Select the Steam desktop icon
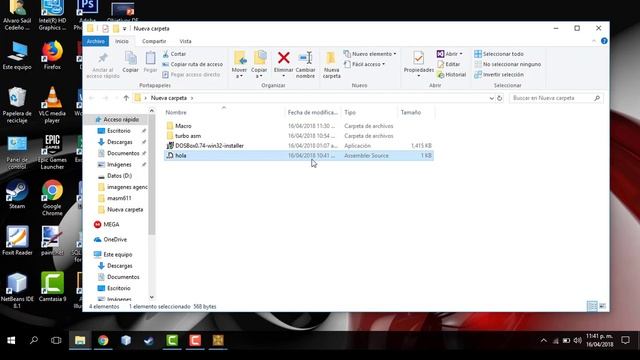 coord(17,194)
